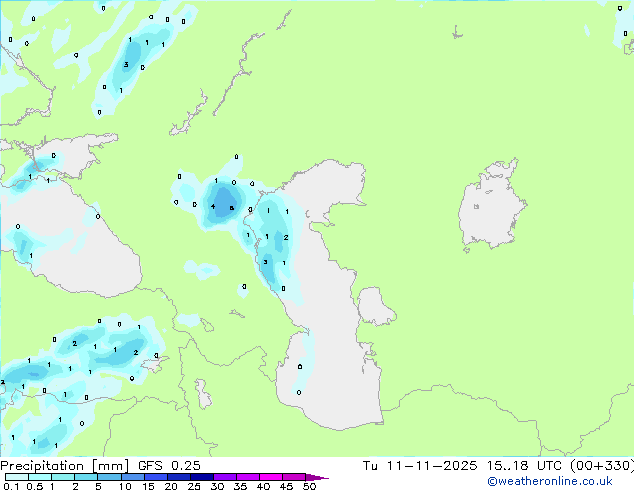The image size is (634, 490).
Task: Click the 30–35 mm purple legend box
Action: click(x=224, y=477)
